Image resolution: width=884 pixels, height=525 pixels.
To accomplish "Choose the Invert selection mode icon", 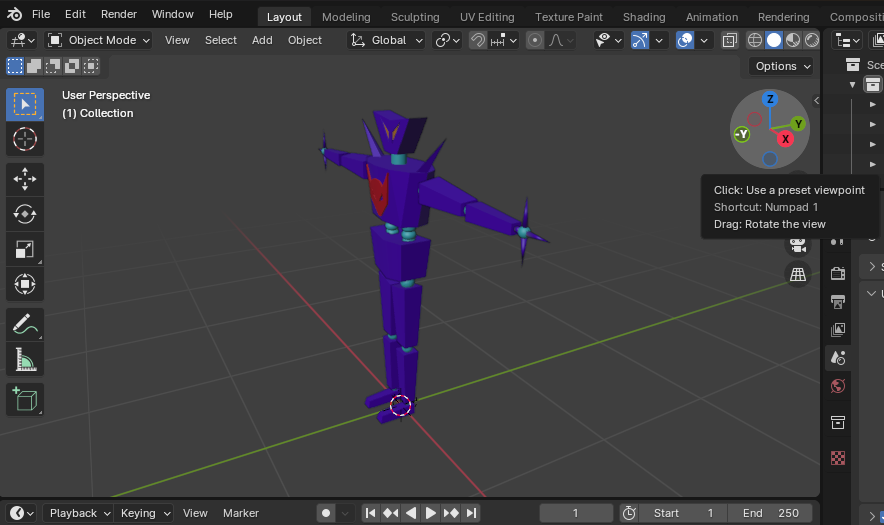I will [72, 67].
